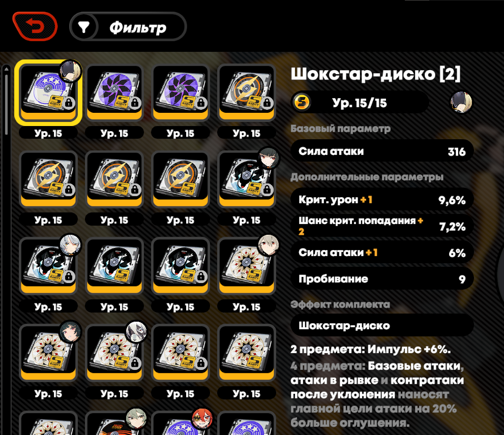Screen dimensions: 504x435
Task: Click the Пробивание stat row
Action: tap(382, 278)
